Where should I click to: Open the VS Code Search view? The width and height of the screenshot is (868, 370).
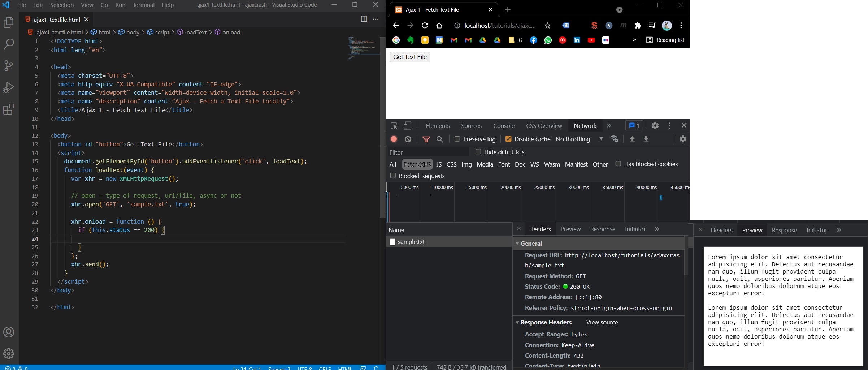click(x=9, y=44)
